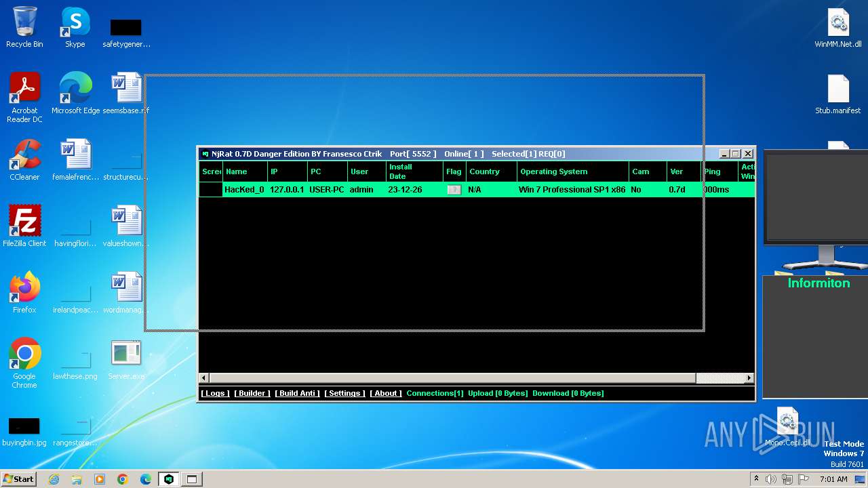Click the USER-PC cell
This screenshot has height=488, width=868.
(x=327, y=190)
